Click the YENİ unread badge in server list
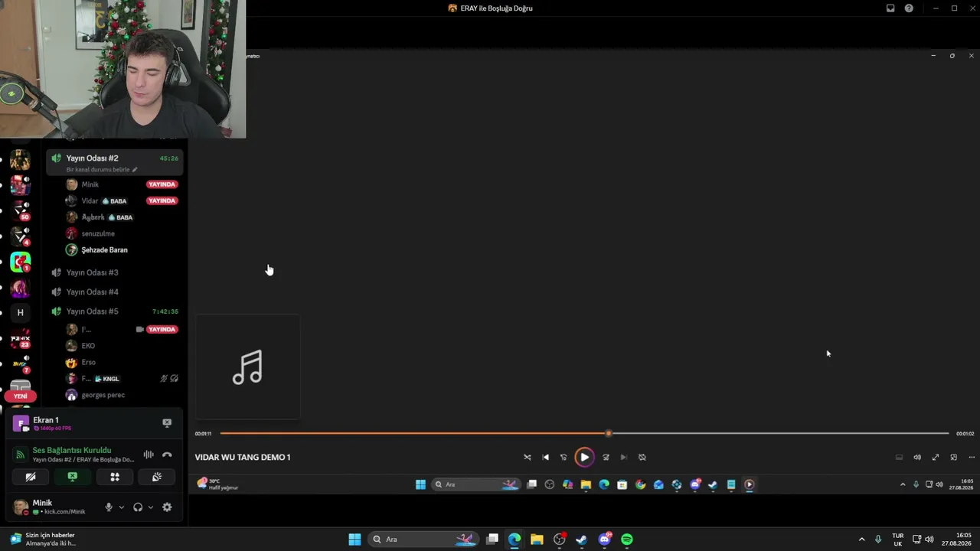Image resolution: width=980 pixels, height=551 pixels. coord(20,396)
